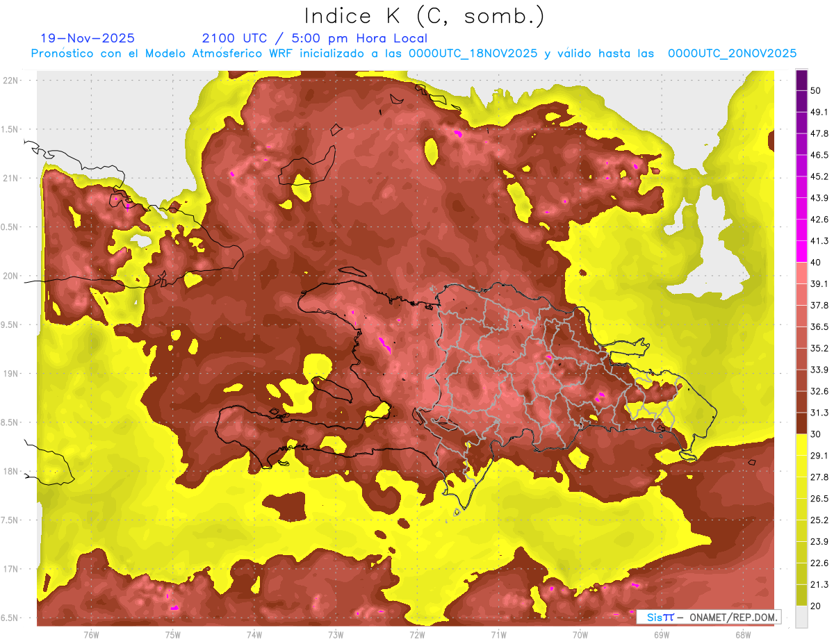Click the '21N' latitude label
Screen dimensions: 834x644
(x=10, y=178)
